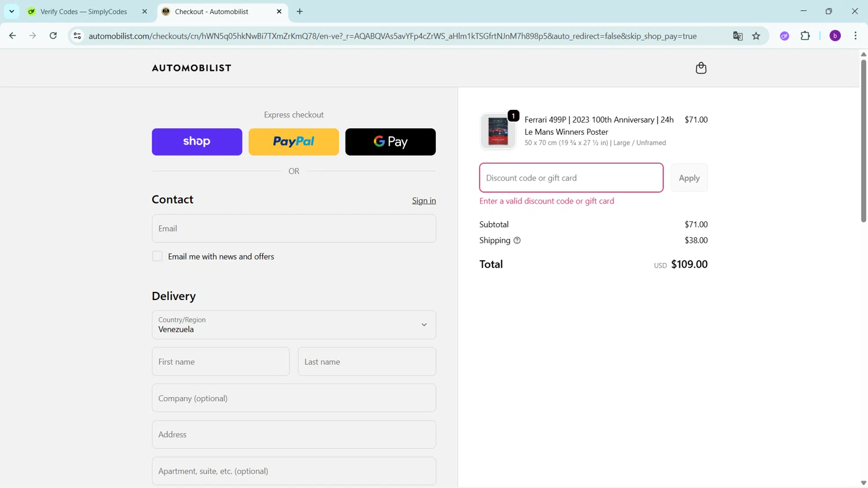The width and height of the screenshot is (868, 488).
Task: Close the Checkout Automobilist tab
Action: pyautogui.click(x=279, y=12)
